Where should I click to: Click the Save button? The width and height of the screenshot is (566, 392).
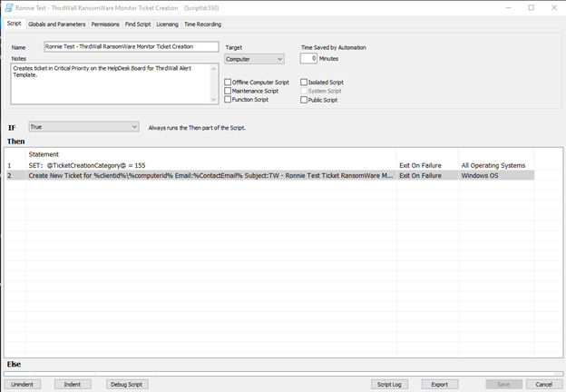[x=503, y=385]
